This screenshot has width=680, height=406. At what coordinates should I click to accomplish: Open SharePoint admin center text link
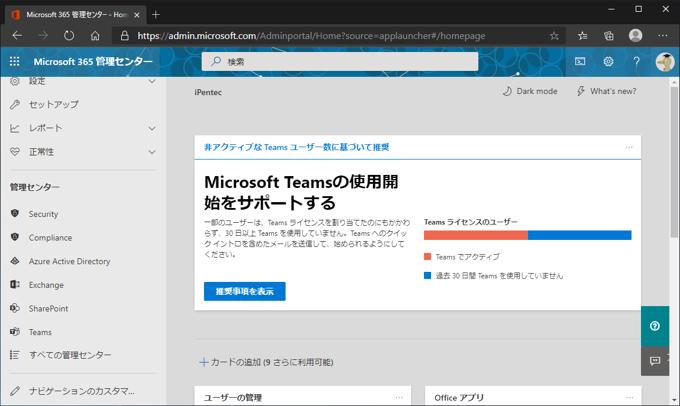point(49,308)
